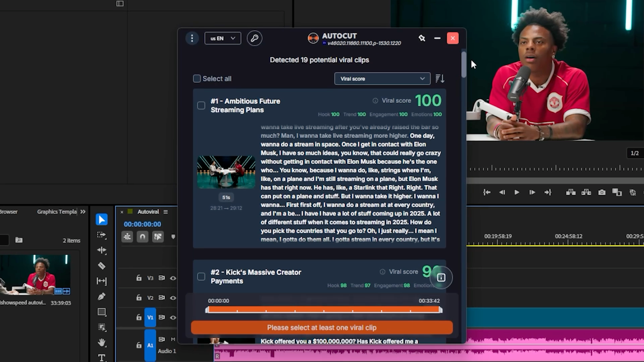
Task: Expand hidden panel tabs with double chevron
Action: pyautogui.click(x=83, y=212)
